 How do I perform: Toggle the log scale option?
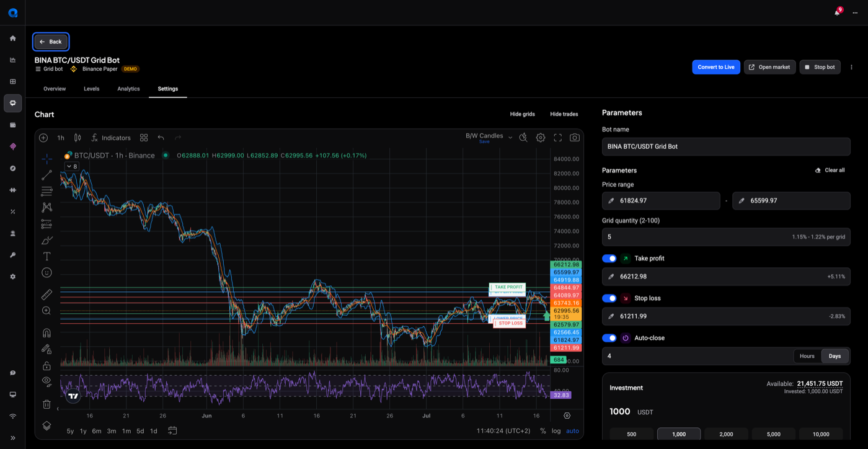point(556,431)
